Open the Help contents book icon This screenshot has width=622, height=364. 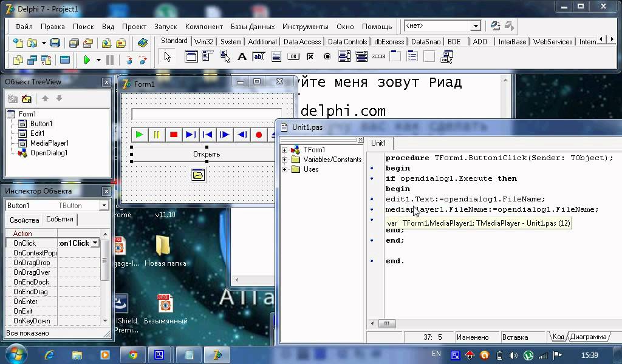pyautogui.click(x=142, y=43)
